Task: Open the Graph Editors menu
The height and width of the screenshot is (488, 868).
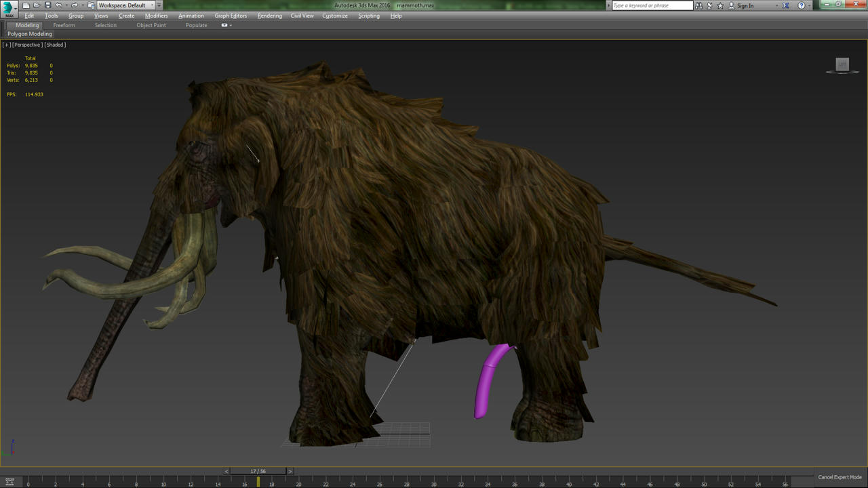Action: [231, 16]
